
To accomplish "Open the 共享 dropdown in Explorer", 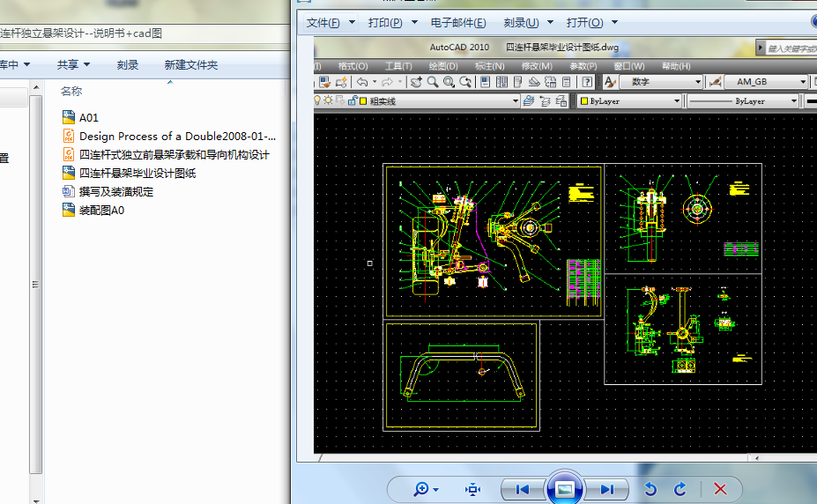I will [73, 64].
